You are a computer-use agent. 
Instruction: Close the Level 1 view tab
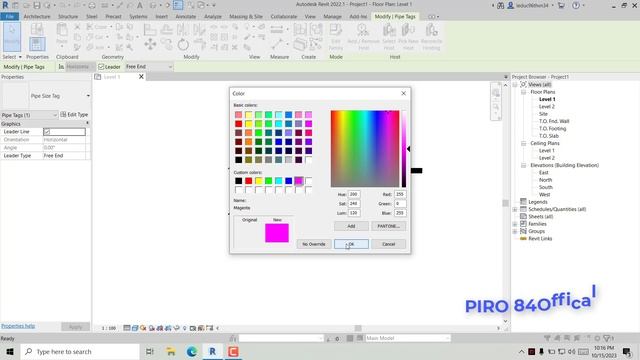[141, 77]
